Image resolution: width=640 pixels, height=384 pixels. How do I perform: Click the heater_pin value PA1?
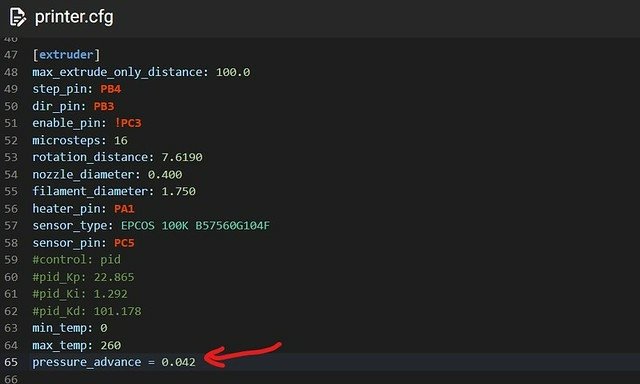124,209
